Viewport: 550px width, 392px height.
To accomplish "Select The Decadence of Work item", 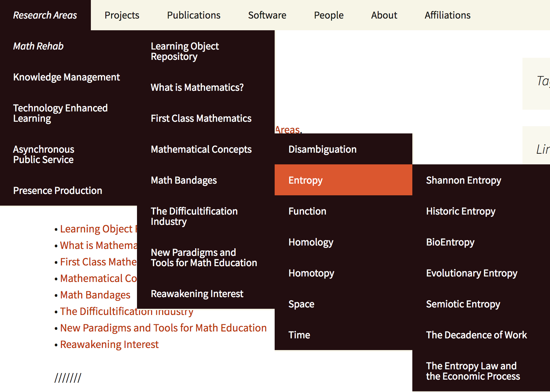I will pos(476,335).
